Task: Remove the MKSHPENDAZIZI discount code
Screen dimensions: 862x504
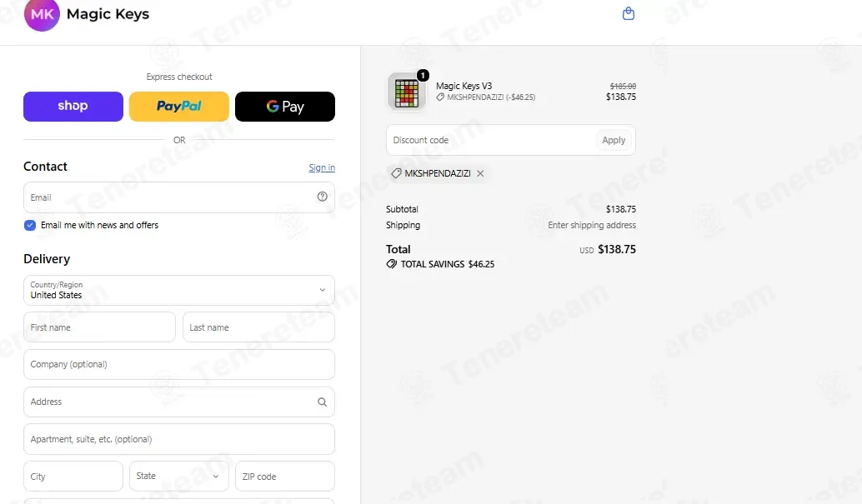Action: click(x=480, y=173)
